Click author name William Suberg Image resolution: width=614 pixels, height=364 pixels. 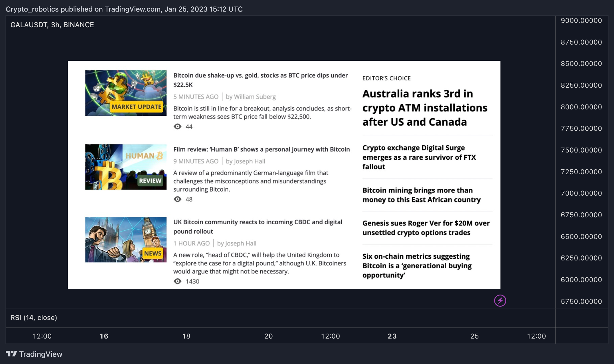pyautogui.click(x=255, y=97)
